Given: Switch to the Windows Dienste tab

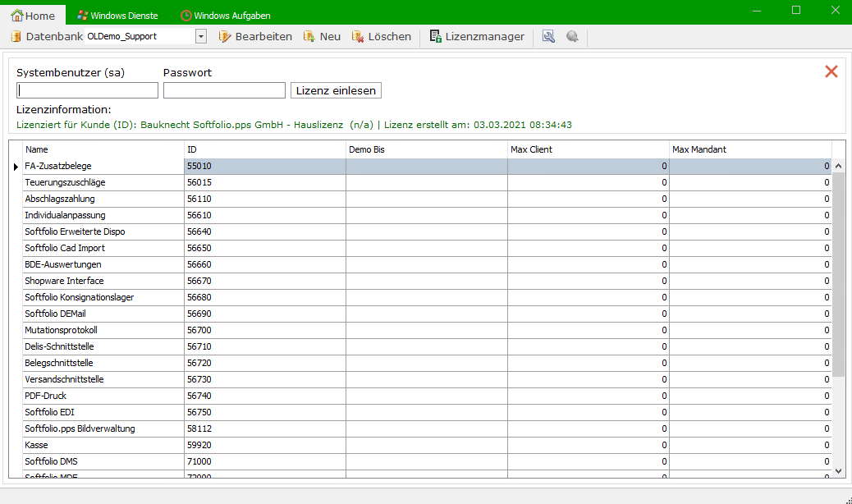Looking at the screenshot, I should [117, 16].
